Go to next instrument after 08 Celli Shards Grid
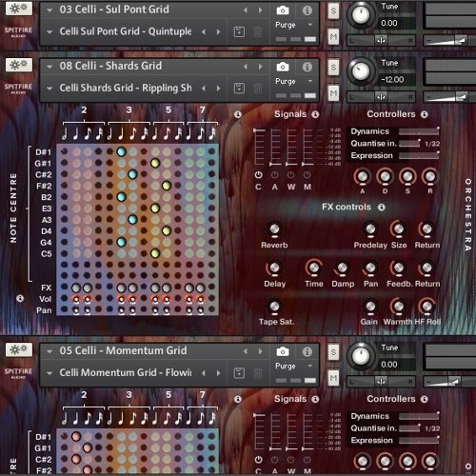This screenshot has width=476, height=476. (x=261, y=67)
